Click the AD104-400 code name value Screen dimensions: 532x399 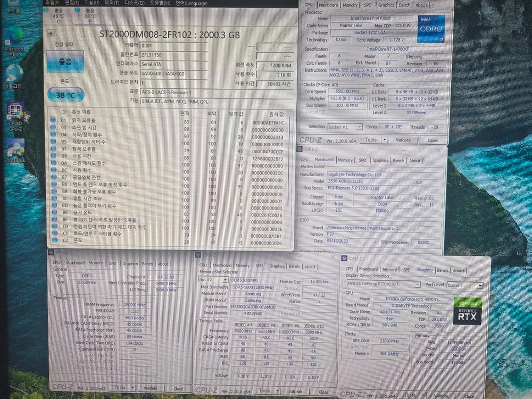tap(390, 312)
